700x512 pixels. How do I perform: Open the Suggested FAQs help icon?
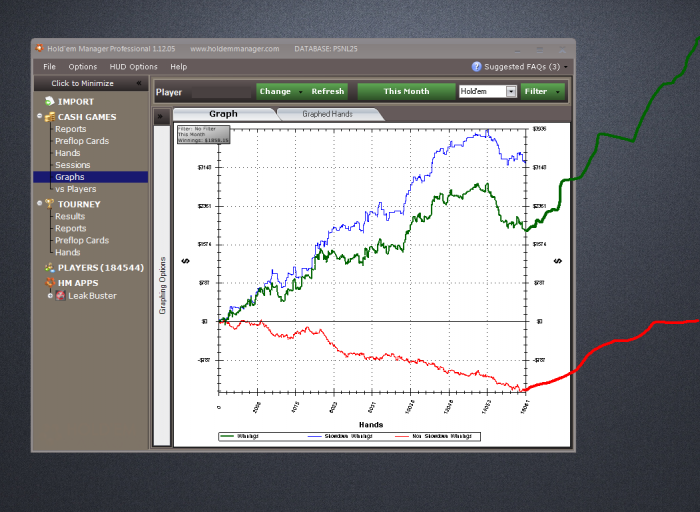click(476, 67)
